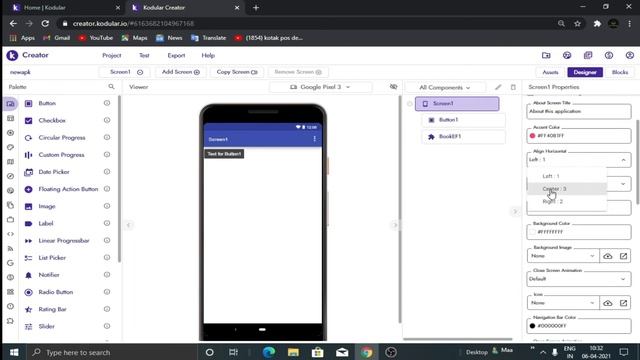Click the Kodular Creator logo icon

click(x=12, y=55)
